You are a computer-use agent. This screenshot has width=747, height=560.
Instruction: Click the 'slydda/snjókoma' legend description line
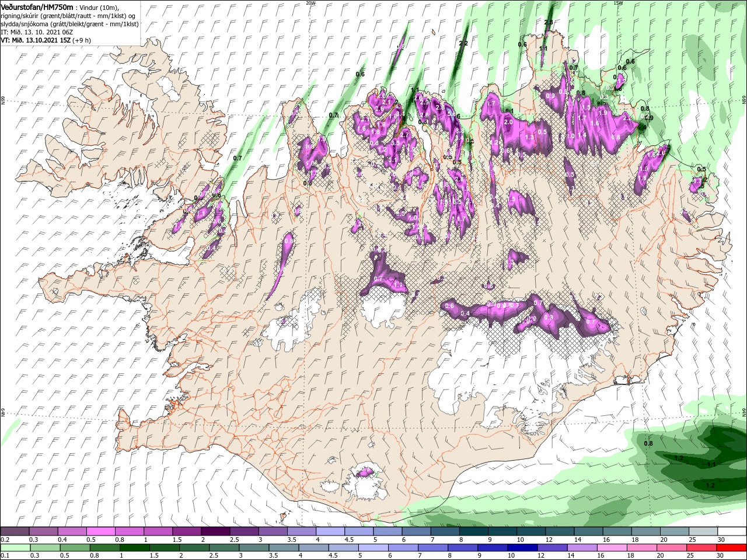[x=69, y=24]
